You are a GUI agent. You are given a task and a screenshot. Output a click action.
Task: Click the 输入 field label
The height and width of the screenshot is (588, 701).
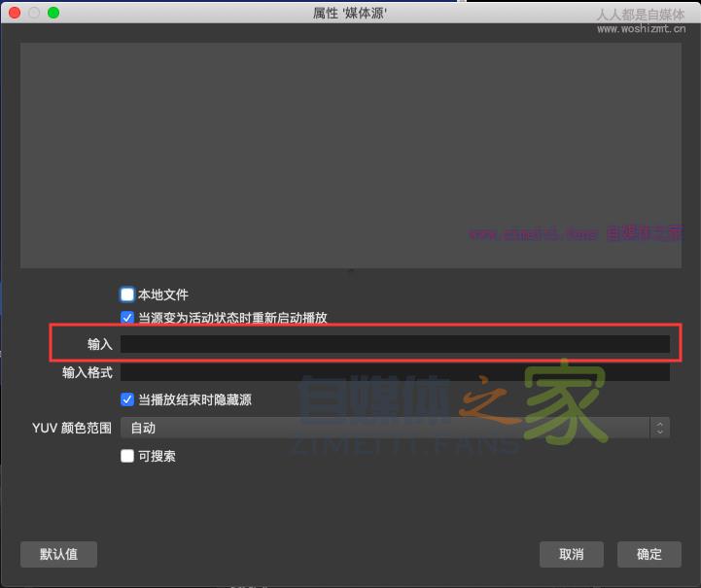point(100,344)
